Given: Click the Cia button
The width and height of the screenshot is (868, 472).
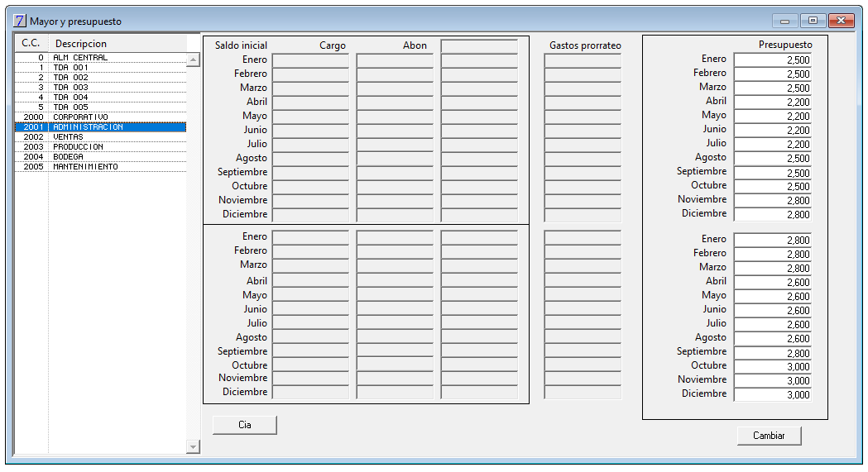Looking at the screenshot, I should tap(245, 425).
